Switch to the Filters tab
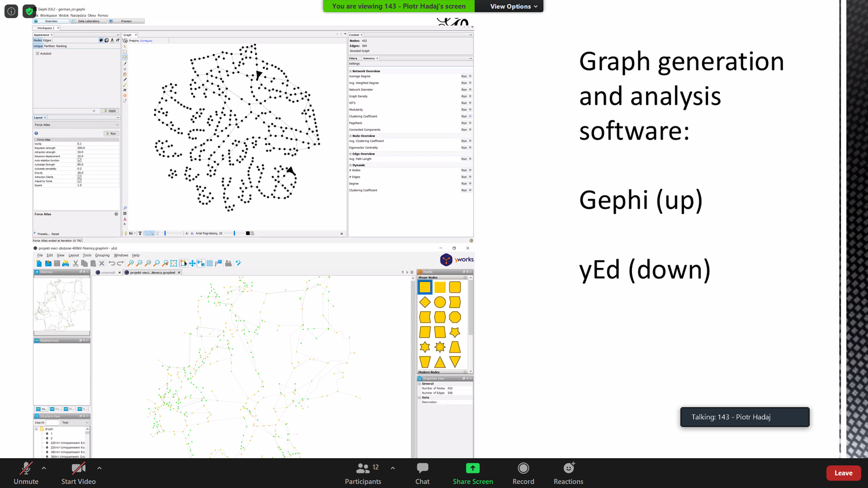The width and height of the screenshot is (868, 488). coord(353,58)
